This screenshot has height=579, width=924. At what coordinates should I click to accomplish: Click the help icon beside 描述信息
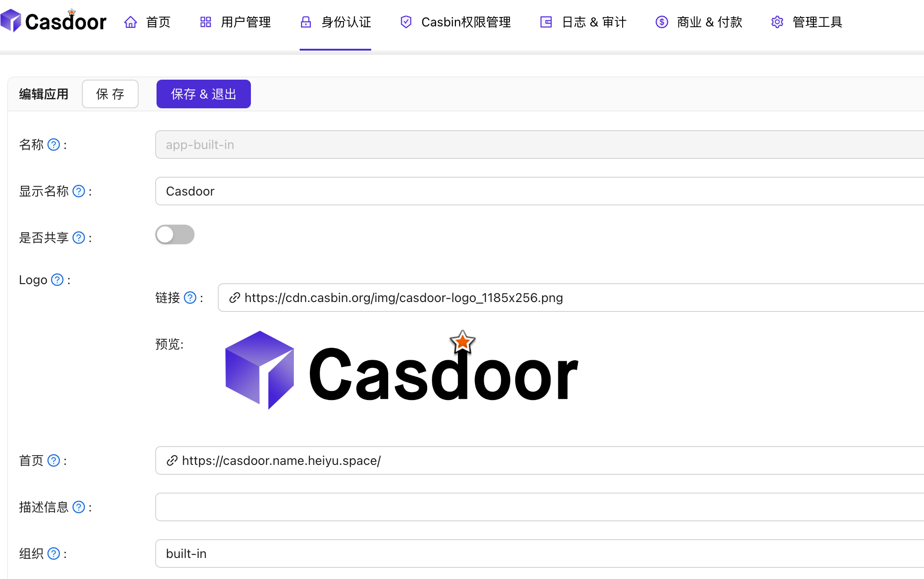pyautogui.click(x=79, y=507)
